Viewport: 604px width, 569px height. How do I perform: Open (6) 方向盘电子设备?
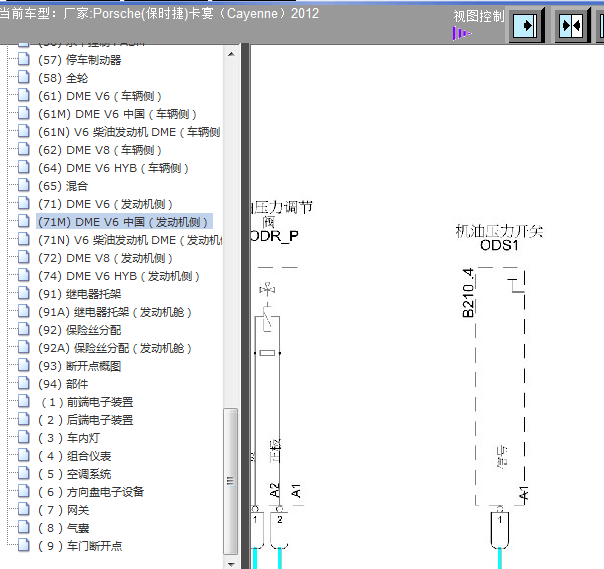click(x=91, y=492)
